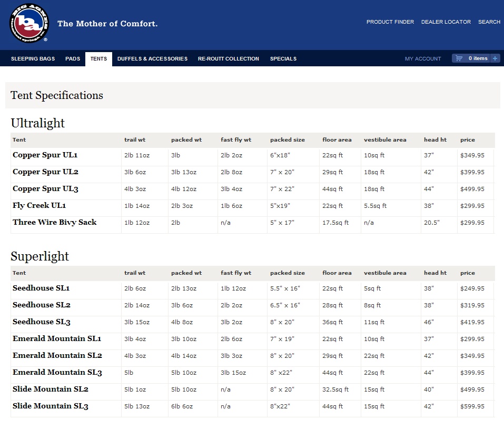Select Copper Spur UL1 price $349.95
Screen dimensions: 504x430
pos(472,155)
